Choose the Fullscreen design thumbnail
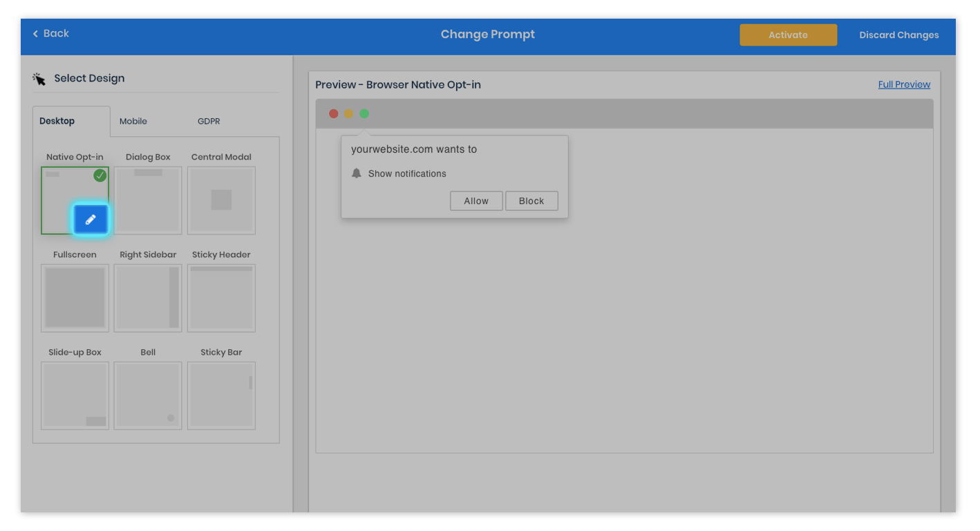 75,298
